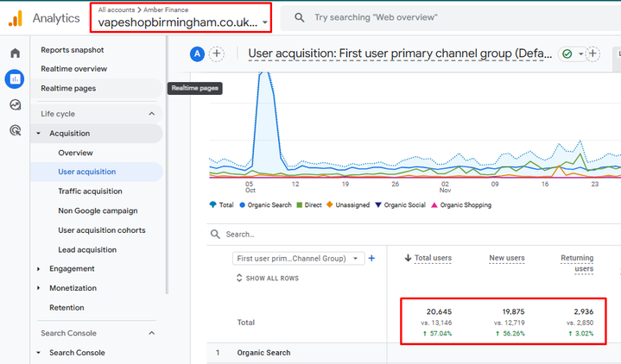Open the Explore icon in left rail
The width and height of the screenshot is (621, 364).
point(15,105)
